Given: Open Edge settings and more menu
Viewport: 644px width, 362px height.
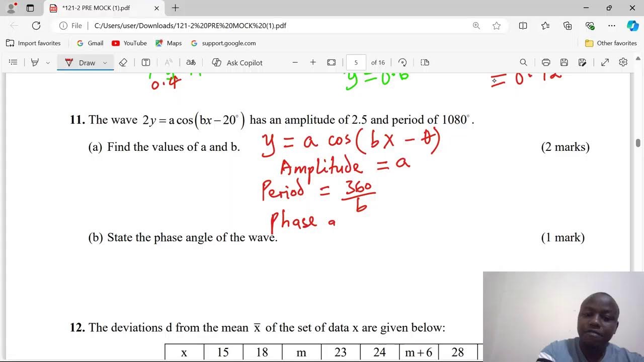Looking at the screenshot, I should pyautogui.click(x=612, y=26).
